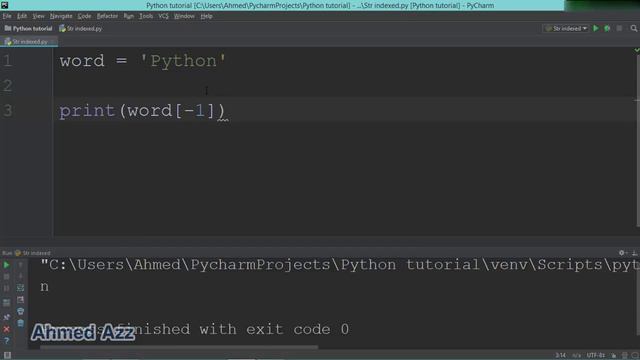Hide the Run panel with minimize icon

pos(634,253)
